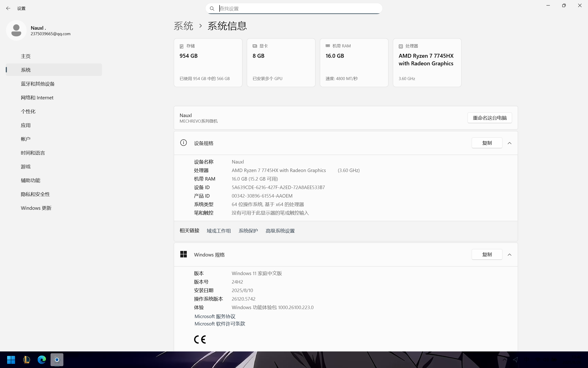Click 没有可用于此显示器的笔或触控输入 text
Screen dimensions: 588x368
click(270, 213)
